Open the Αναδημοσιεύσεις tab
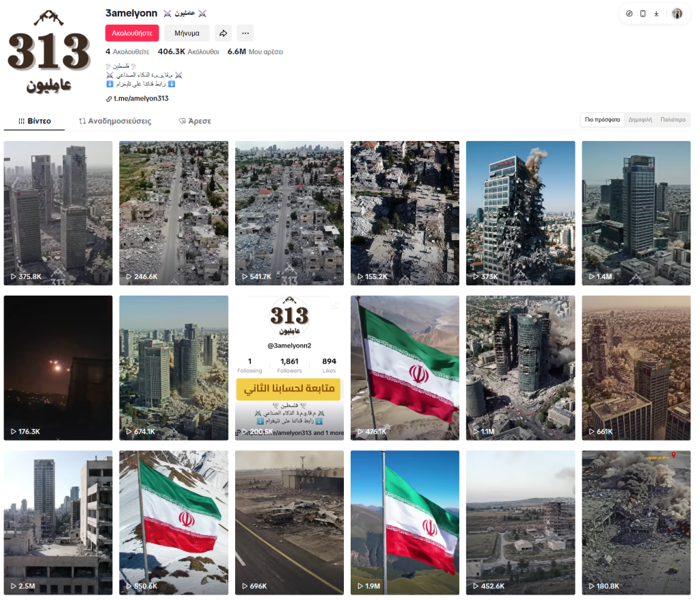Viewport: 700px width, 600px height. pyautogui.click(x=115, y=121)
